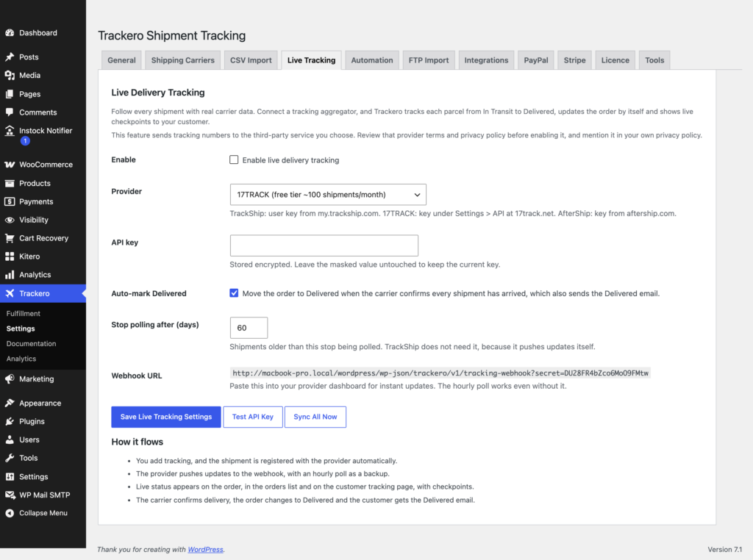
Task: Open the Automation tab
Action: click(371, 60)
